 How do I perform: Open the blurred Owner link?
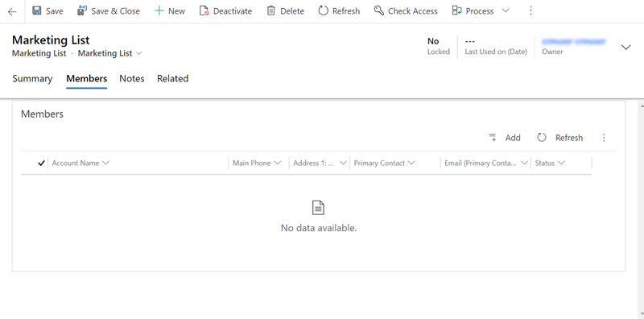point(573,42)
